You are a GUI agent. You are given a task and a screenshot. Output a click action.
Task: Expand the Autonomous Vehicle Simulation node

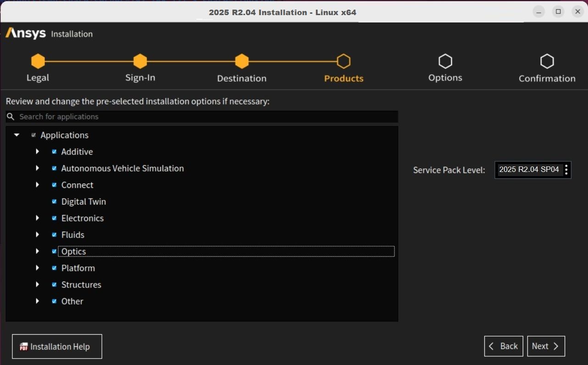coord(38,168)
